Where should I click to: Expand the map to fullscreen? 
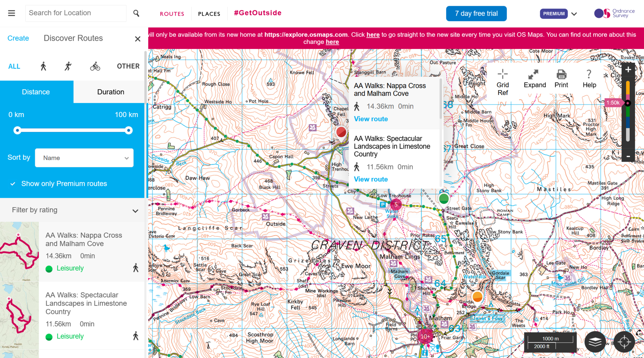pyautogui.click(x=534, y=79)
